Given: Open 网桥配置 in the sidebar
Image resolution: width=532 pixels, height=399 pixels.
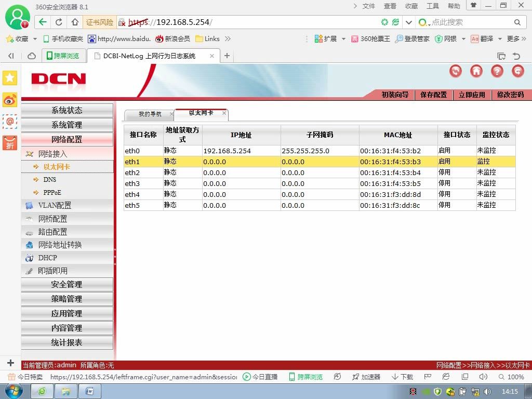Looking at the screenshot, I should 52,219.
